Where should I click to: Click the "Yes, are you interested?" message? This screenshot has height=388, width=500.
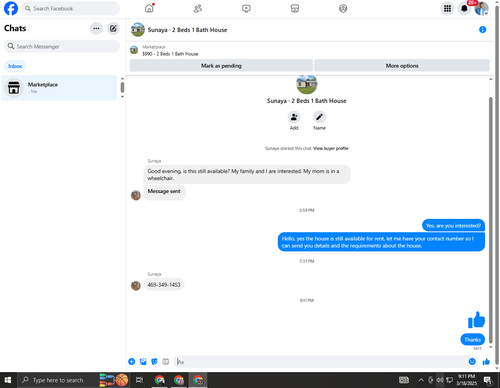(453, 226)
